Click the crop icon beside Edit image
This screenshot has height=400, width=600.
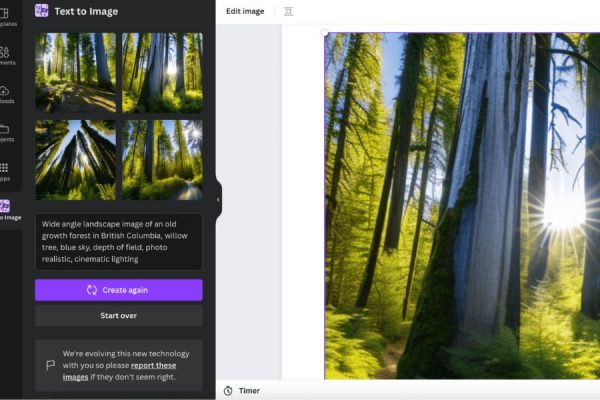pos(288,11)
